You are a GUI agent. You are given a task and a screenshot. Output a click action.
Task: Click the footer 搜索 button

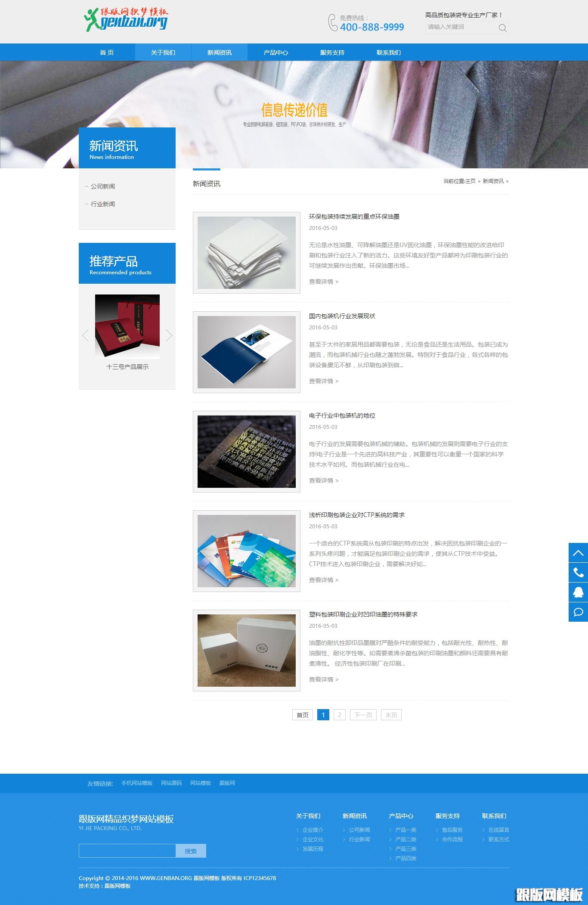(191, 851)
